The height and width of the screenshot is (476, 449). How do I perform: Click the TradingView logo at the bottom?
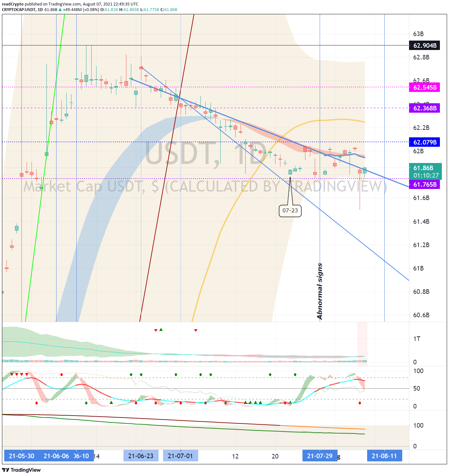21,470
